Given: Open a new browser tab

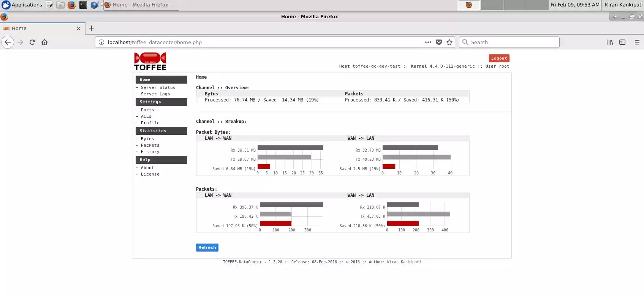Looking at the screenshot, I should pos(92,28).
